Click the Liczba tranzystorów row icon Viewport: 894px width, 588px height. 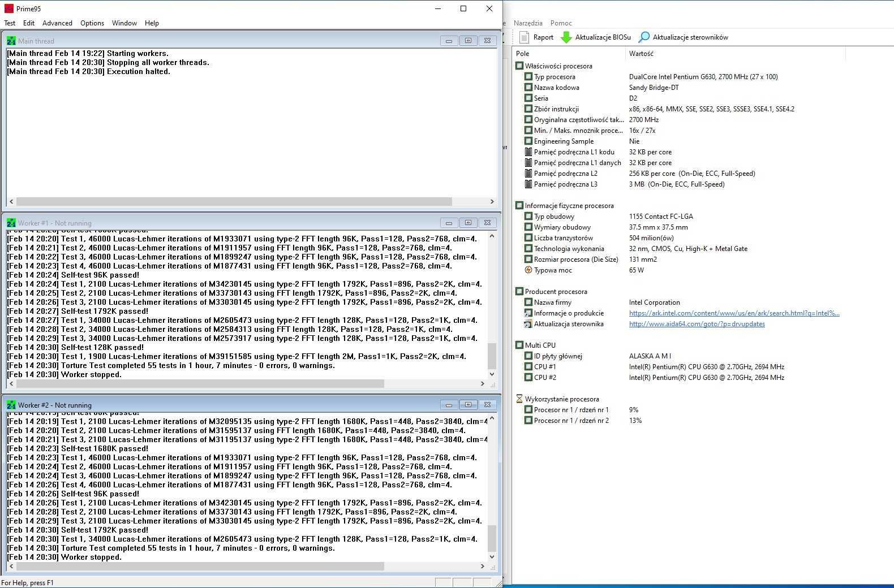[528, 237]
